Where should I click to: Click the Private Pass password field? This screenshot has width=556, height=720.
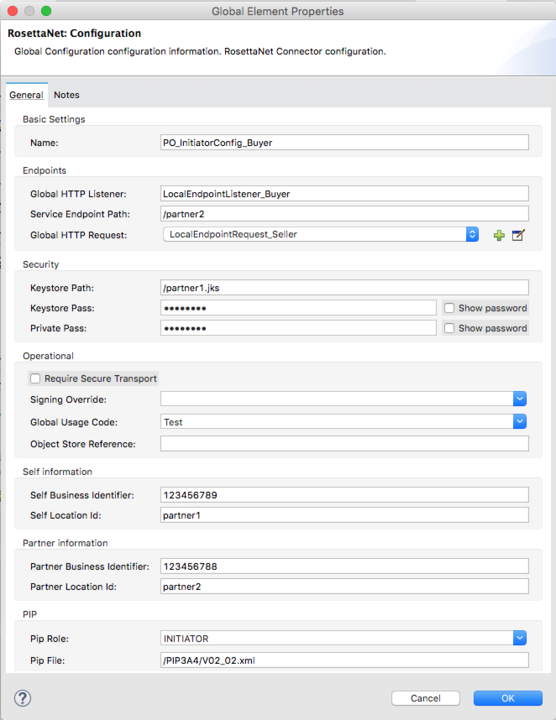pos(298,328)
